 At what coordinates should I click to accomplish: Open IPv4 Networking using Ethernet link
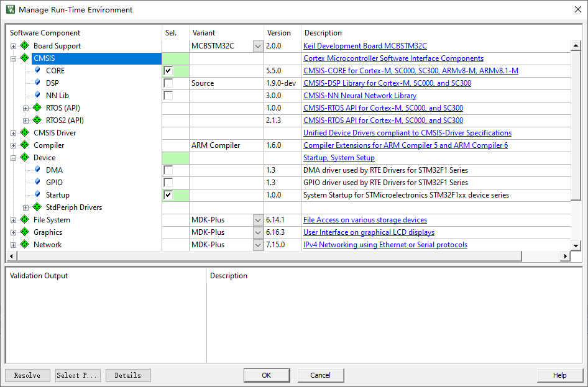tap(385, 245)
